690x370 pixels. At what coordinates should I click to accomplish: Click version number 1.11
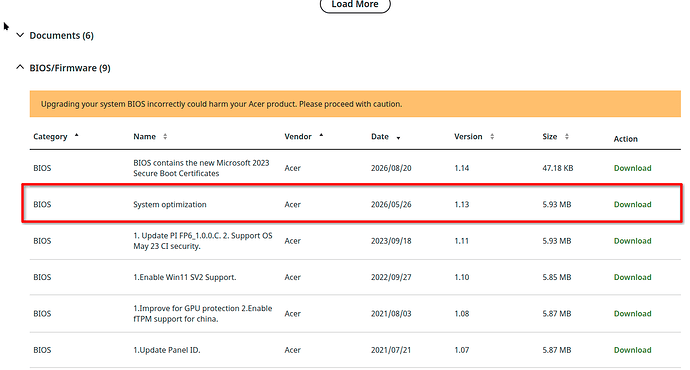point(462,241)
